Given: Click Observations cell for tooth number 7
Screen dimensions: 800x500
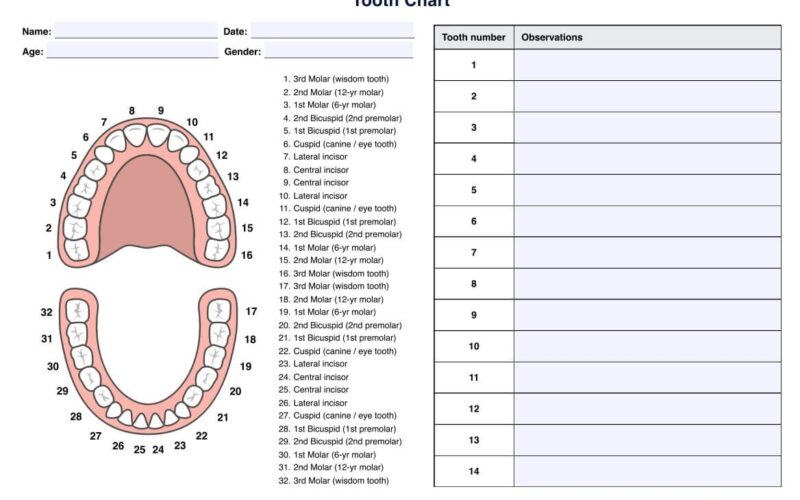Looking at the screenshot, I should 647,253.
